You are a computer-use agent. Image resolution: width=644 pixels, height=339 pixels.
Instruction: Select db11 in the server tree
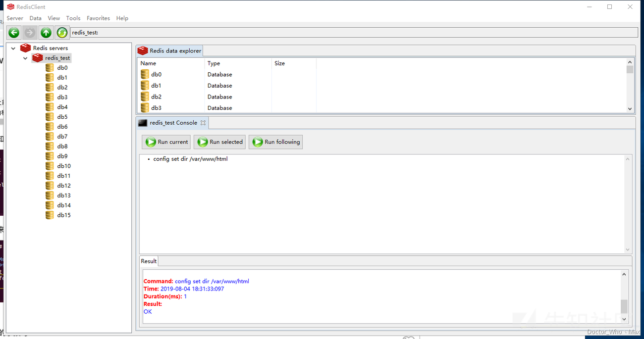(63, 176)
